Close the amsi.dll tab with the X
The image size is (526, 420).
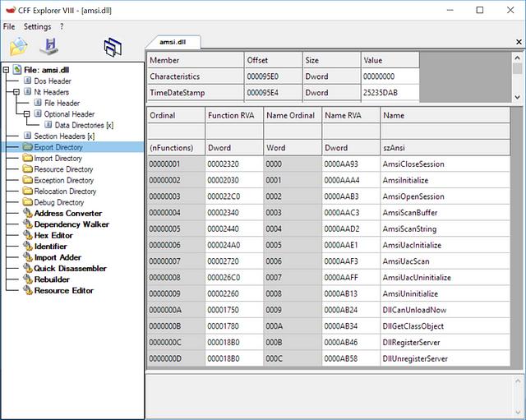pos(519,42)
